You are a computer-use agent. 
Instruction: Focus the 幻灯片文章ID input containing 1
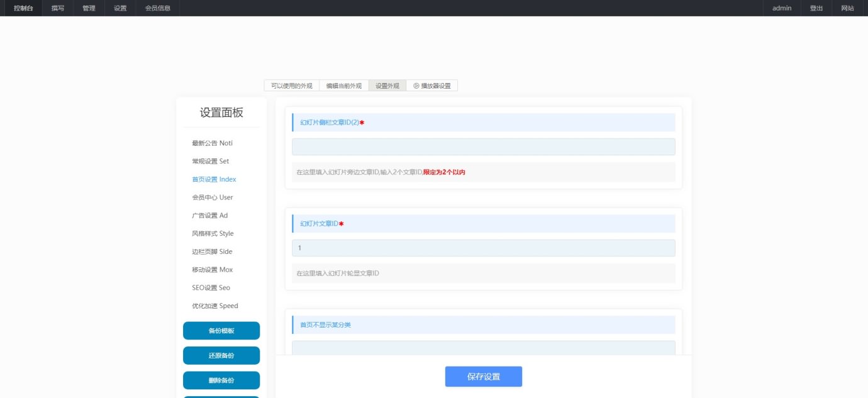click(484, 248)
